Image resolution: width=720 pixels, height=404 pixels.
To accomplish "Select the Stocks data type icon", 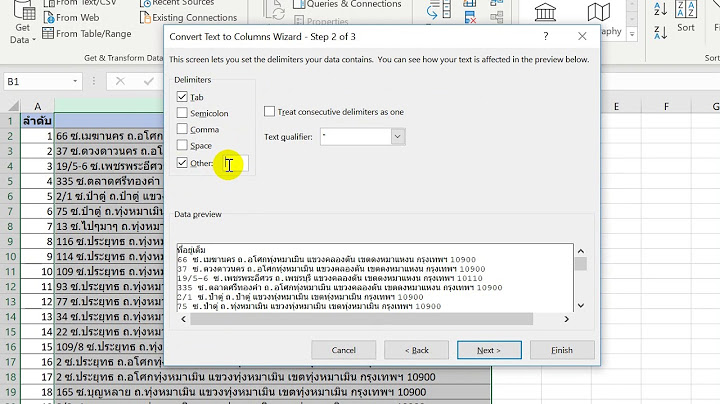I will (x=546, y=13).
